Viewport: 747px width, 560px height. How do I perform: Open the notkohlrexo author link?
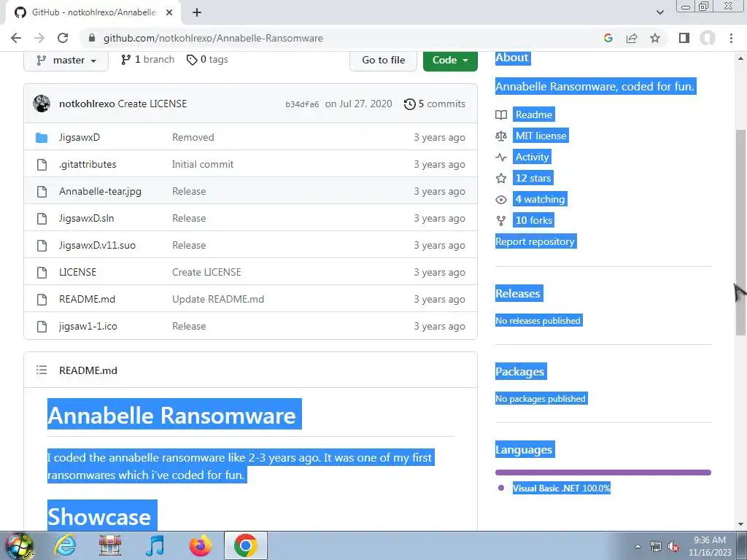pos(87,104)
